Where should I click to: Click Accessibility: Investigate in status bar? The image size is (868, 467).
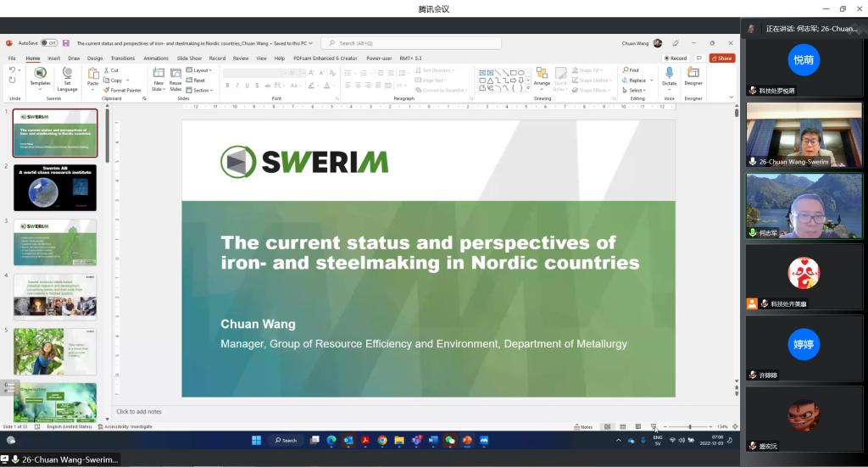(125, 426)
